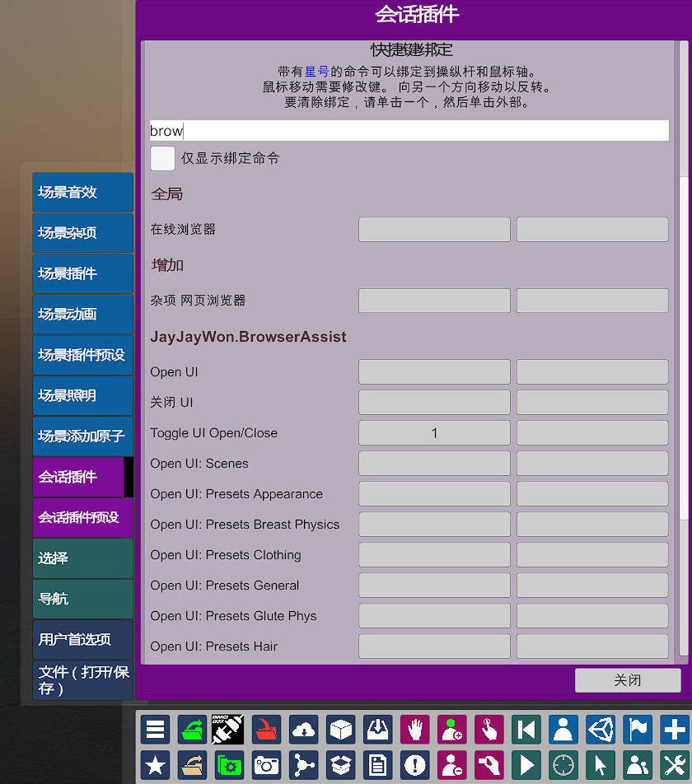Select the 场景照明 sidebar entry
The width and height of the screenshot is (692, 784).
pos(82,395)
